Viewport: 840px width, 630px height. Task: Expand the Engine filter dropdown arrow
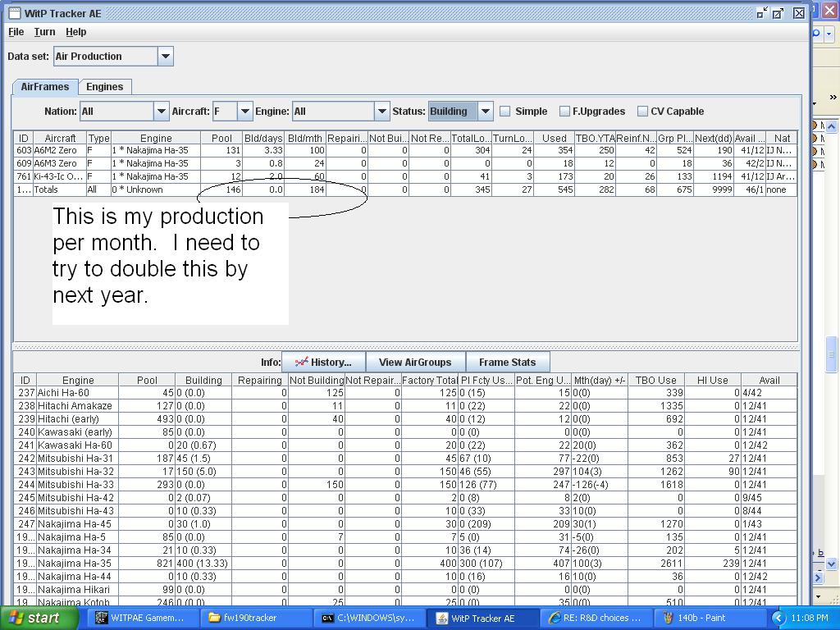pos(382,112)
